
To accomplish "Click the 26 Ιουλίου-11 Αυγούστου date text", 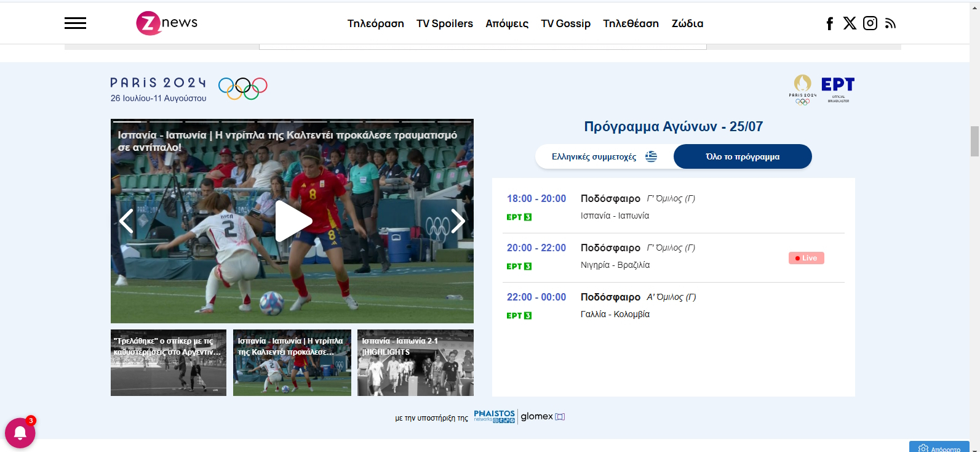I will tap(159, 98).
